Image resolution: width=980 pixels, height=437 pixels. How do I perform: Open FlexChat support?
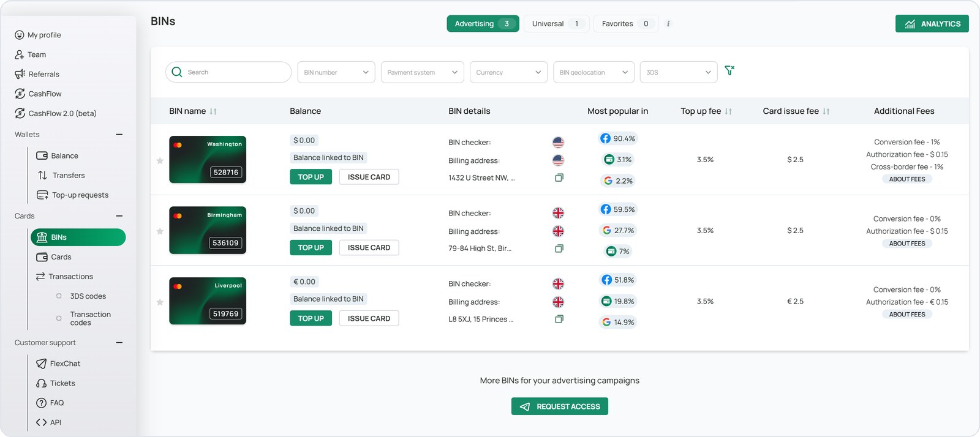(x=58, y=364)
